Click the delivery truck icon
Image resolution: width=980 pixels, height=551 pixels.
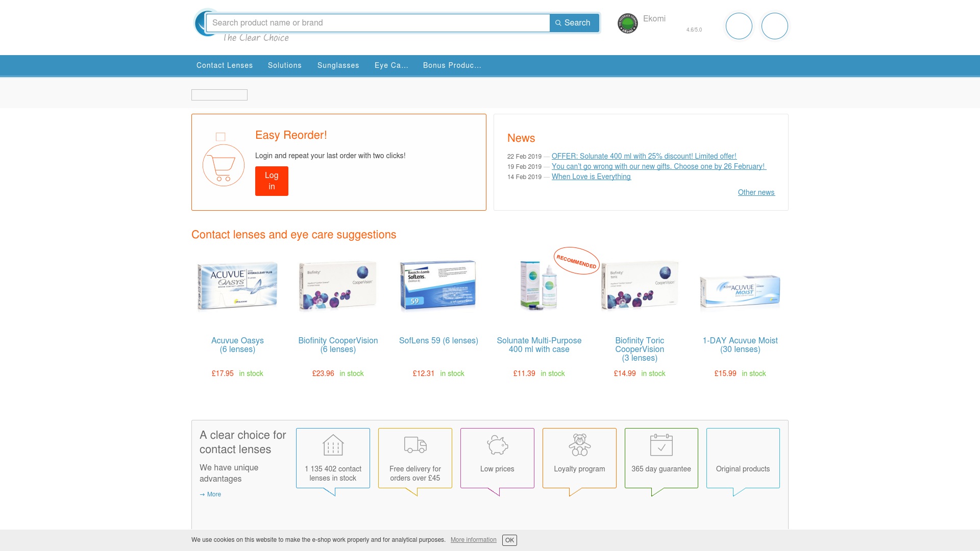[x=415, y=445]
